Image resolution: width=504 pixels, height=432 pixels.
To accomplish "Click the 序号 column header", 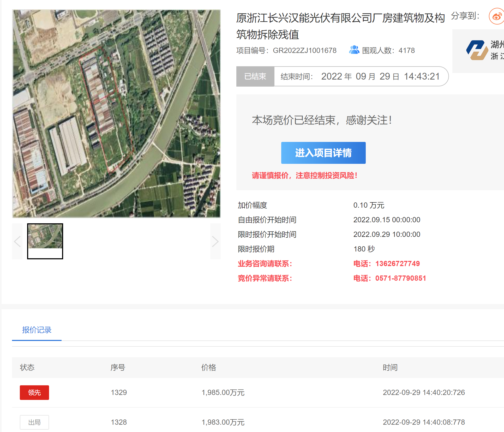I will pyautogui.click(x=118, y=368).
